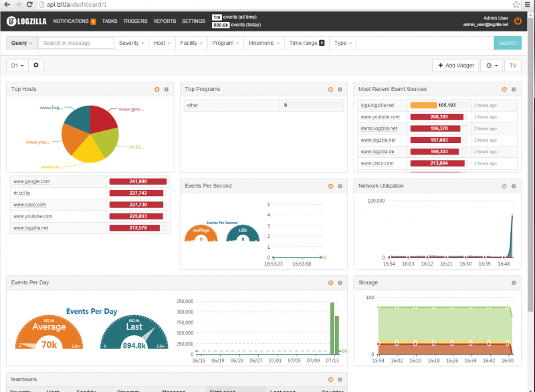The image size is (535, 392).
Task: Focus the Search in message field
Action: [x=76, y=43]
